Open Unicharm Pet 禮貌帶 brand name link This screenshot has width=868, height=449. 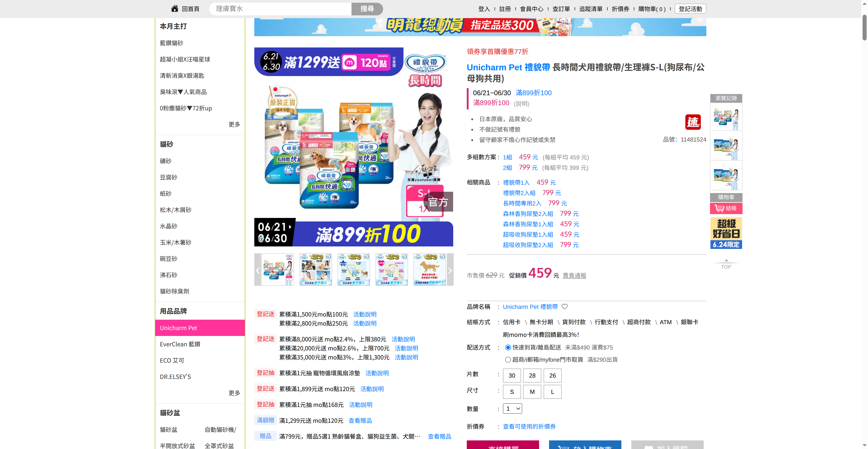[530, 307]
